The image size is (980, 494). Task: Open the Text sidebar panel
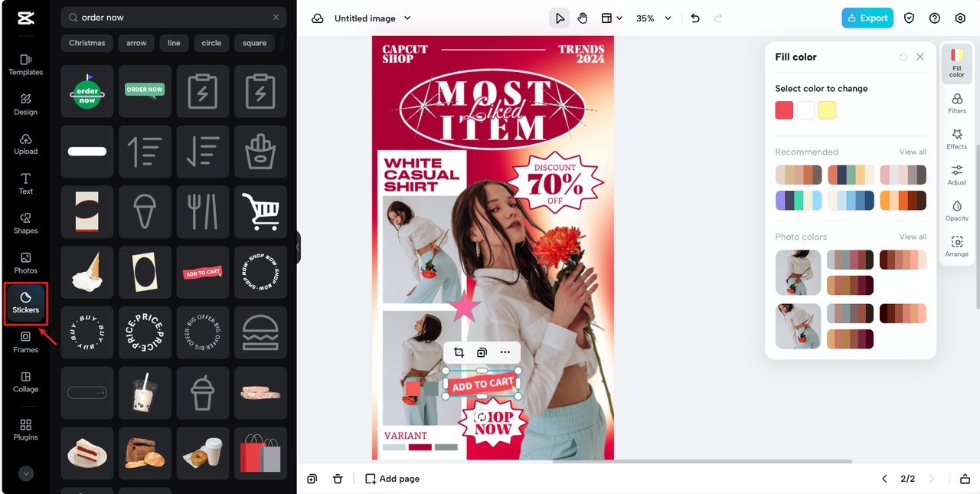(25, 184)
